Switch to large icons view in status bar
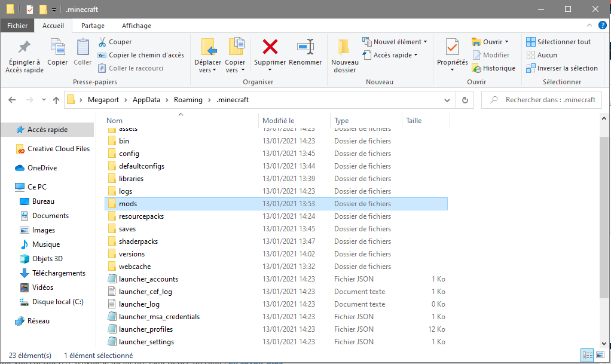The height and width of the screenshot is (364, 611). pos(601,355)
